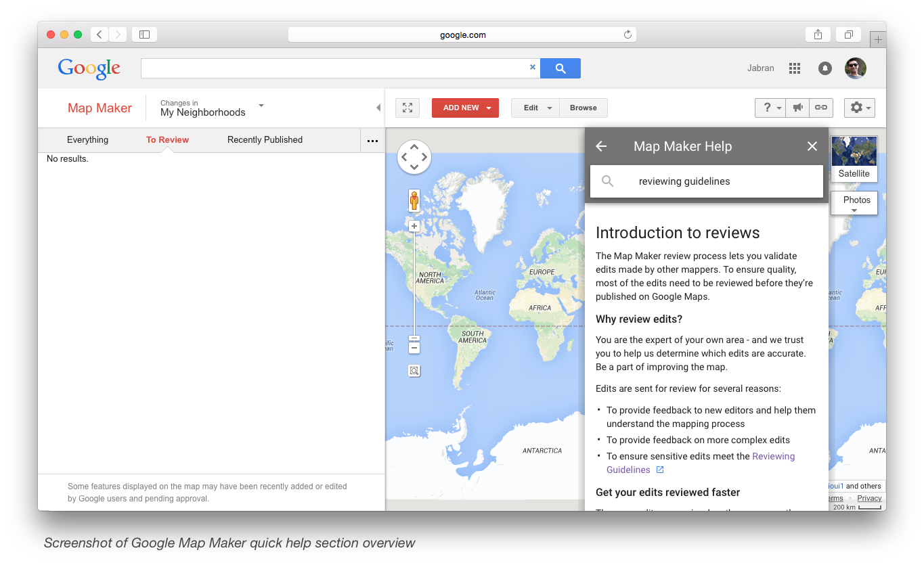The image size is (924, 565).
Task: Click the ANTARCTICA map label
Action: tap(542, 451)
